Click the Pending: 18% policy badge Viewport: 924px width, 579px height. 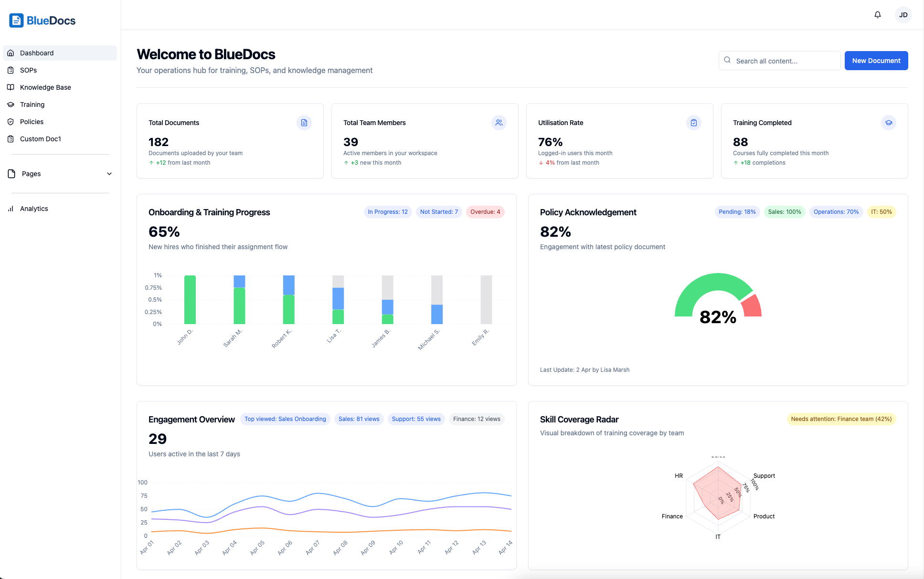(x=737, y=212)
